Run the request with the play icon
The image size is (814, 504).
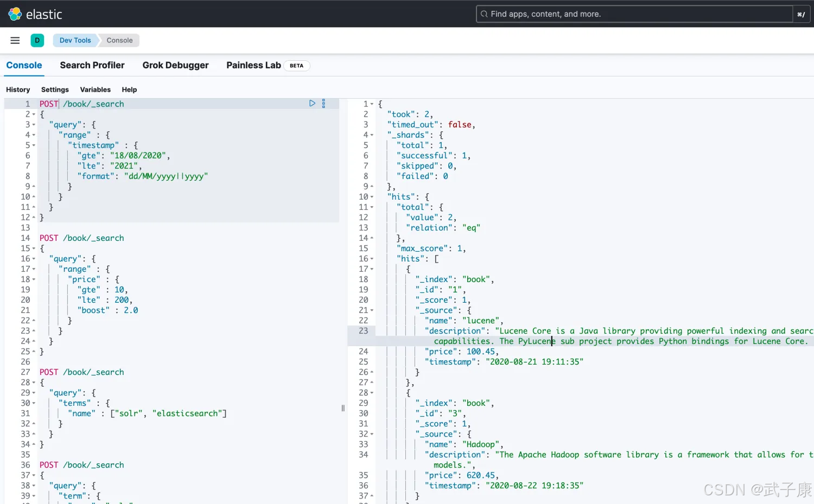pos(312,103)
